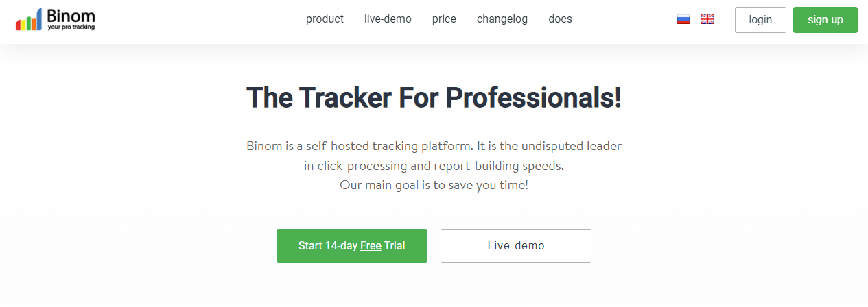Click the 'your pro tracking' tagline
868x307 pixels.
71,27
